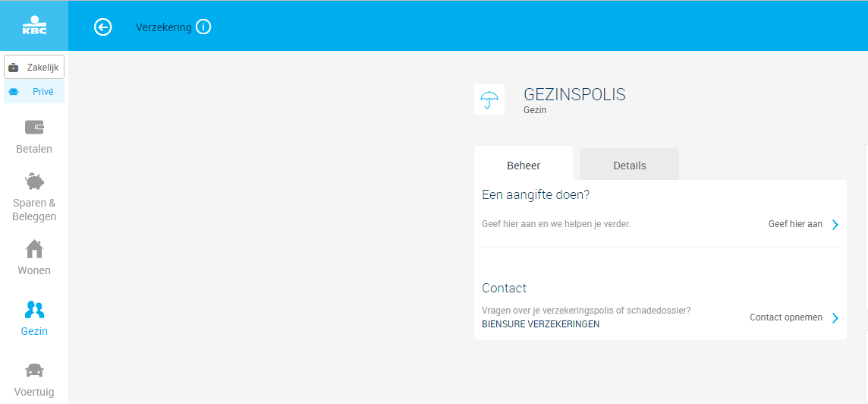Open the Wonen house icon
The height and width of the screenshot is (404, 868).
pyautogui.click(x=34, y=249)
